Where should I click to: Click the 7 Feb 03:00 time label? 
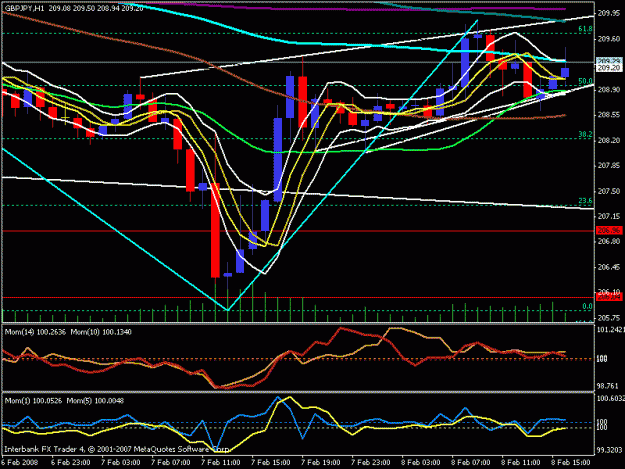click(120, 463)
